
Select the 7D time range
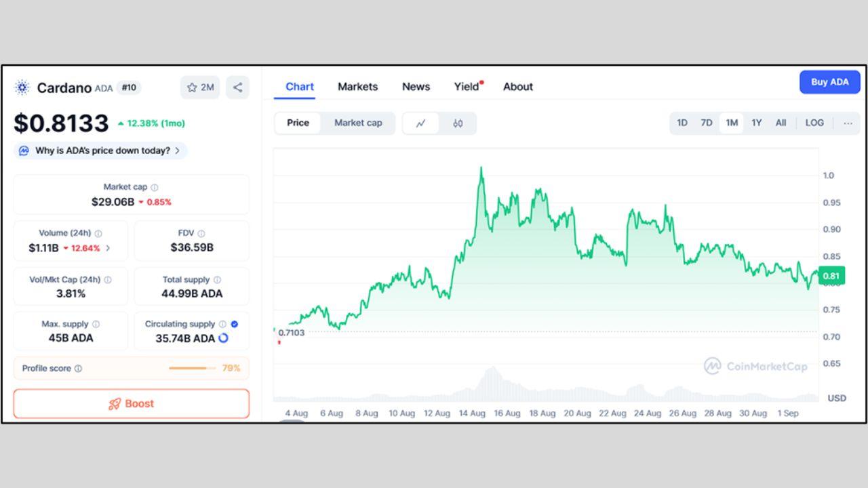click(707, 123)
